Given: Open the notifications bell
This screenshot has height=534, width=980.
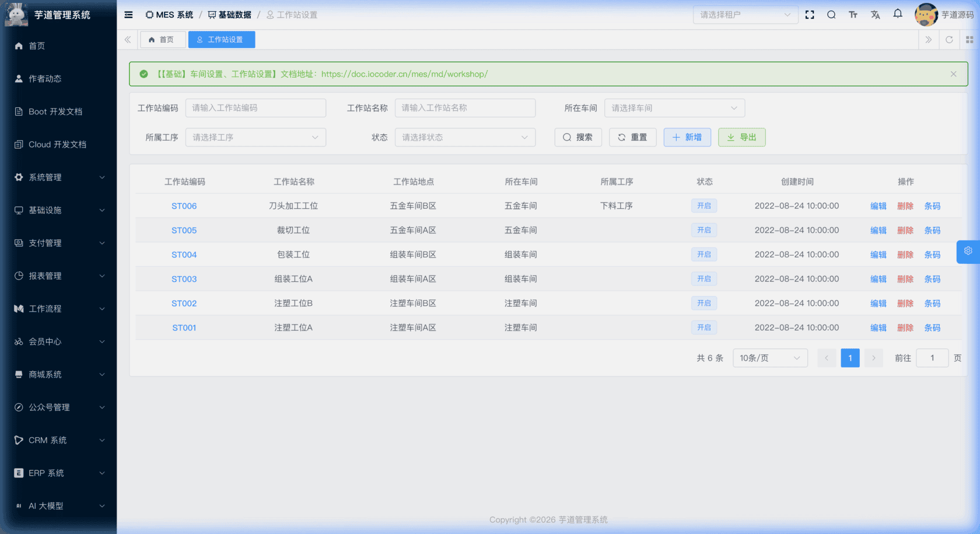Looking at the screenshot, I should pos(898,14).
